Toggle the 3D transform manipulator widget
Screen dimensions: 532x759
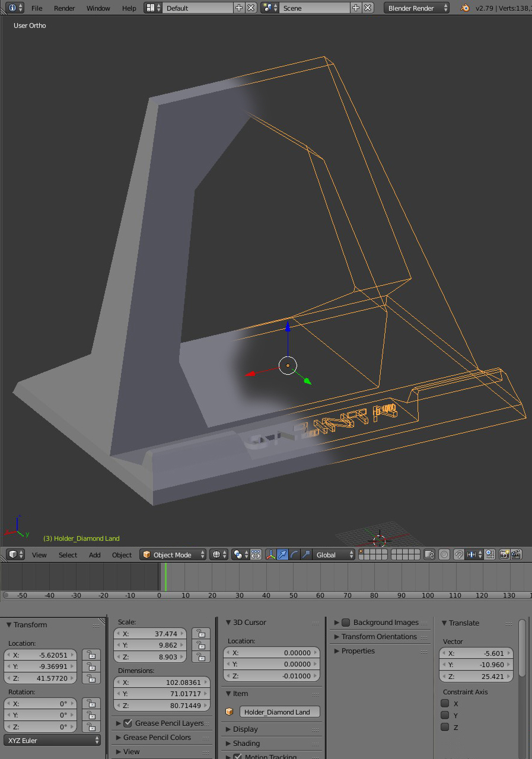point(270,554)
